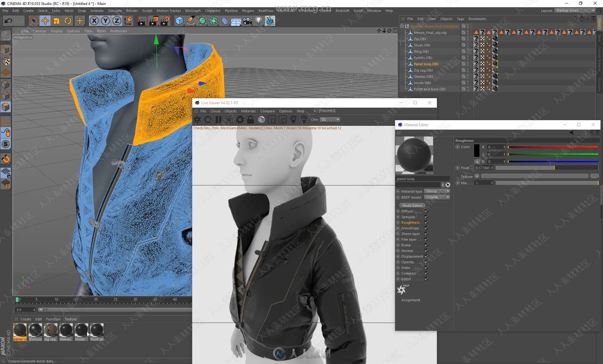
Task: Open the Spline Pen tool
Action: (x=191, y=21)
